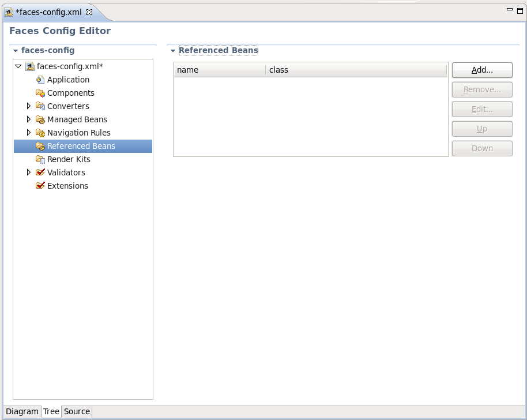Click the Components palette icon
The width and height of the screenshot is (527, 420).
click(40, 93)
